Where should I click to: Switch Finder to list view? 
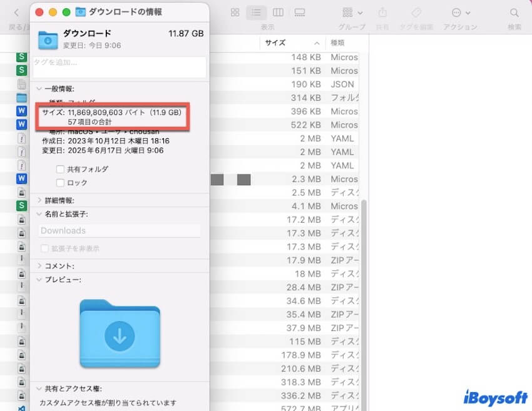(256, 13)
